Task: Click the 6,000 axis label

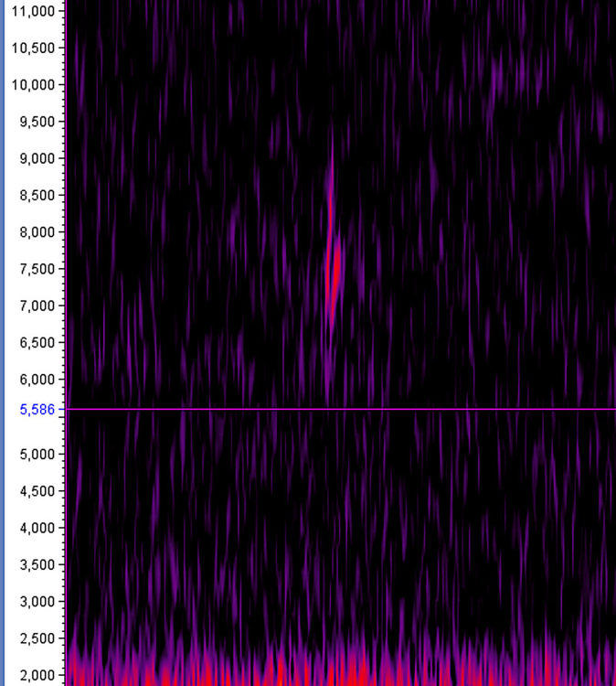Action: point(37,379)
